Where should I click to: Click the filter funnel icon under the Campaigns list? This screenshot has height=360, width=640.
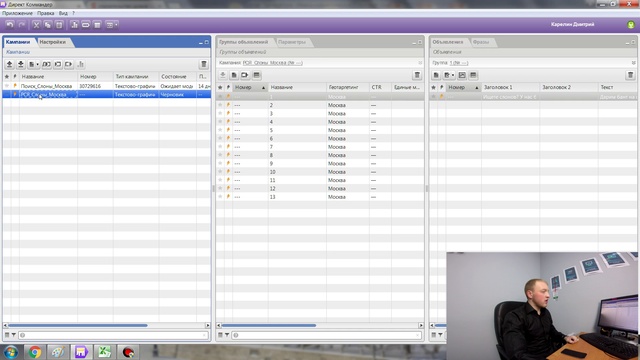click(13, 335)
